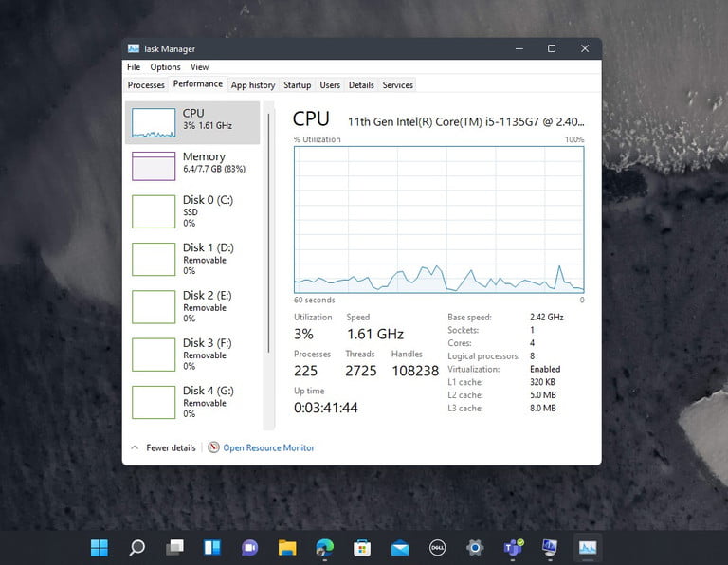Click the Resource Monitor gauge icon
Screen dimensions: 728x565
[x=213, y=447]
